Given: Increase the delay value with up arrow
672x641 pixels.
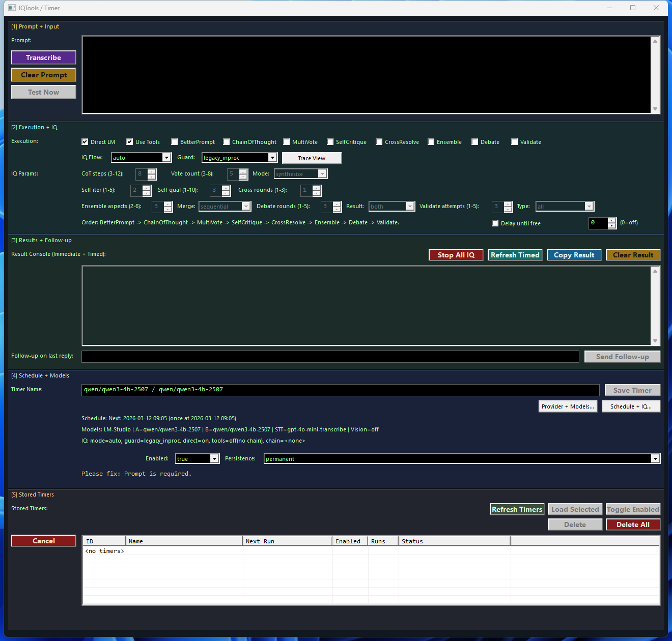Looking at the screenshot, I should (x=612, y=220).
